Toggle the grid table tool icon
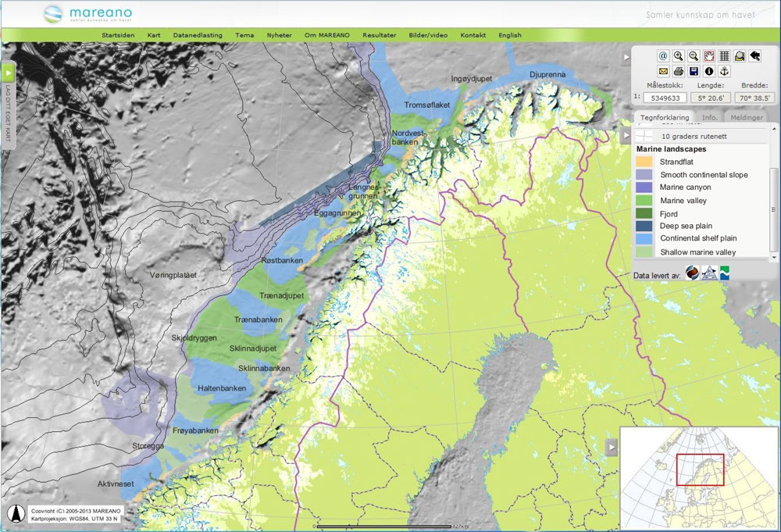This screenshot has height=532, width=781. [x=724, y=56]
